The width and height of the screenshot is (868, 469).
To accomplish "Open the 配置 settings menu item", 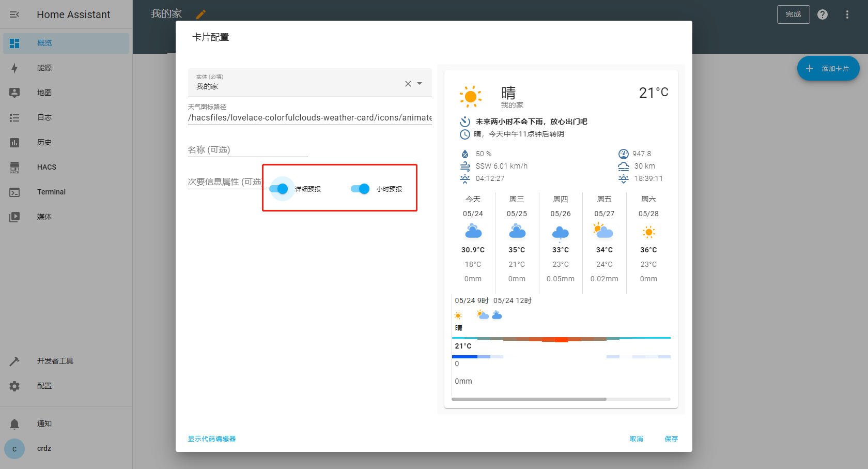I will pos(44,386).
